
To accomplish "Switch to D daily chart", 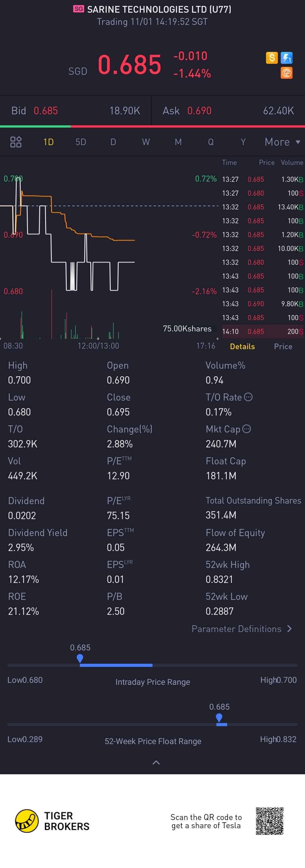I will [x=113, y=142].
